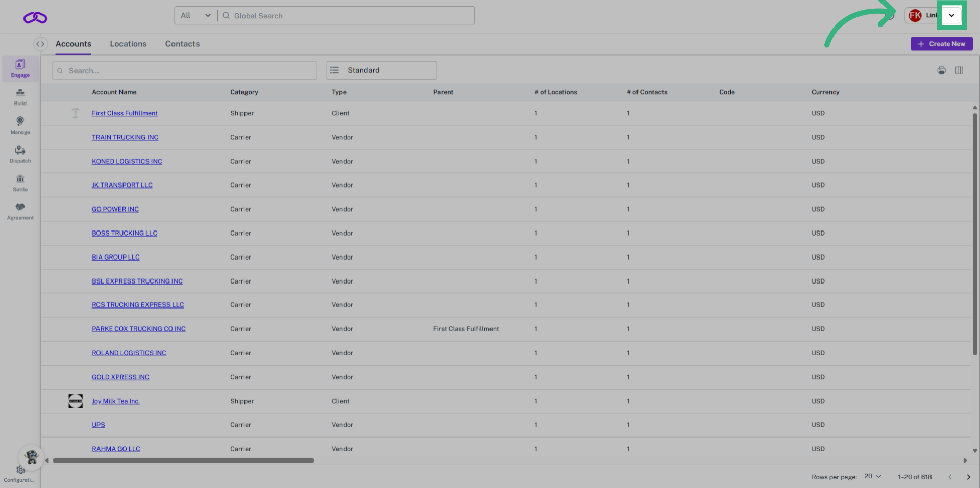Open the Engage module in sidebar
Viewport: 980px width, 488px height.
(x=20, y=68)
